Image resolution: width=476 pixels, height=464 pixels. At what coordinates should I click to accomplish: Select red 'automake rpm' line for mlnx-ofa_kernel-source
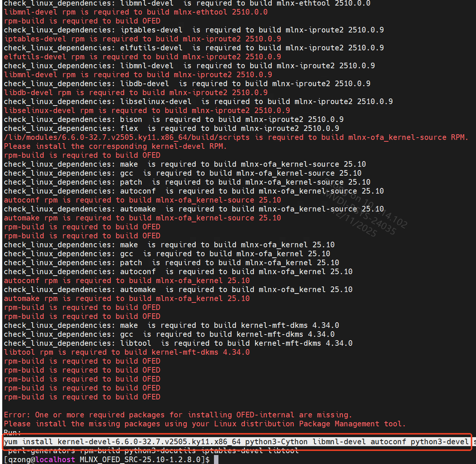pos(142,218)
